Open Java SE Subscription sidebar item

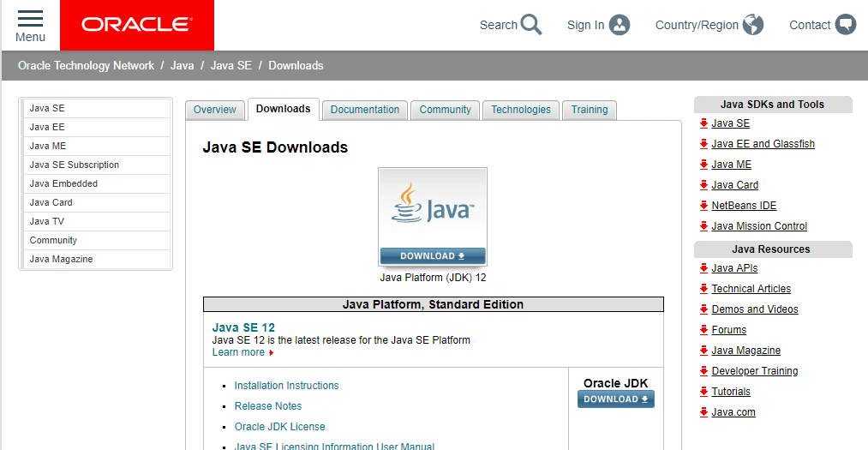tap(96, 165)
